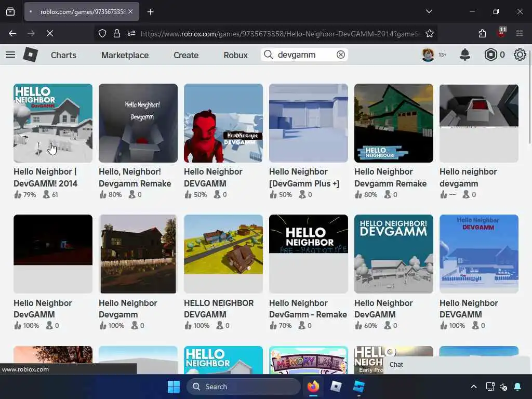Screen dimensions: 532x399
Task: Click the 79% rating under DevGAMM! 2014
Action: [29, 195]
